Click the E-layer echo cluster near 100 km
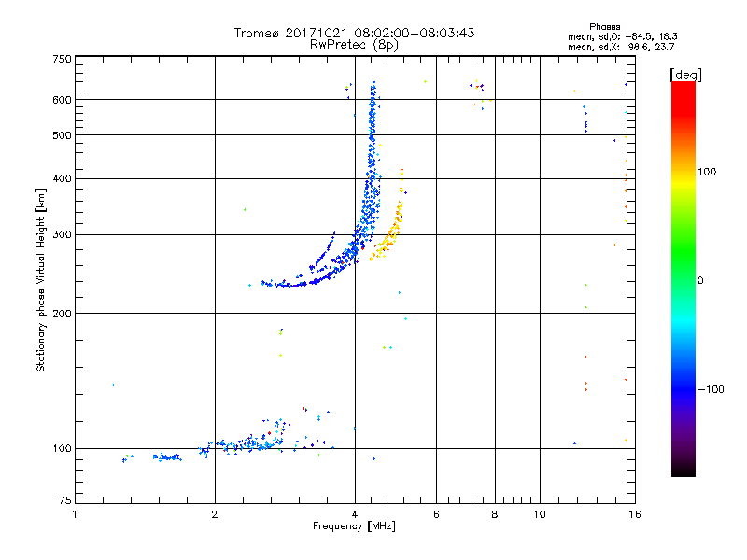747x560 pixels. coord(247,445)
